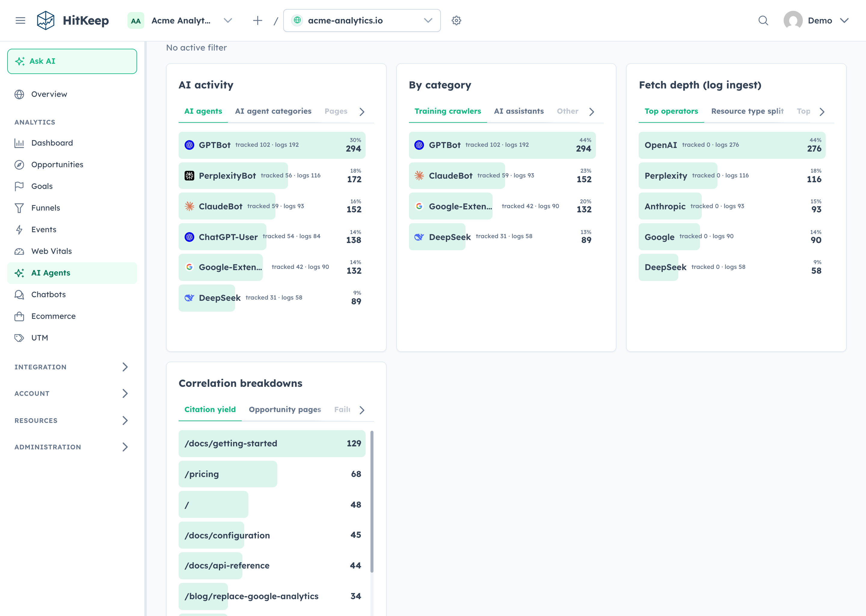Image resolution: width=866 pixels, height=616 pixels.
Task: Click the Goals flag icon
Action: coord(19,186)
